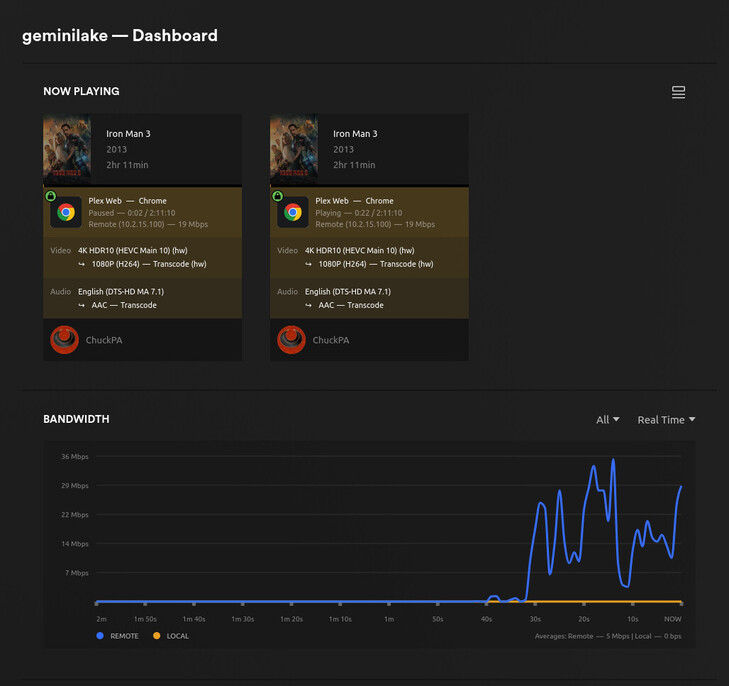Click 'English (DTS-HD MA 7.1)' audio line on Playing card
This screenshot has width=729, height=686.
(x=348, y=291)
